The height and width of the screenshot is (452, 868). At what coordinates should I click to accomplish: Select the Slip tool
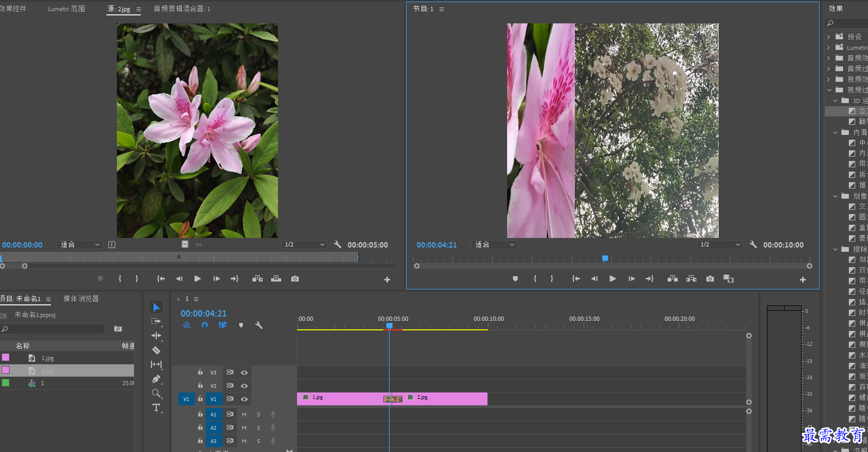coord(156,364)
